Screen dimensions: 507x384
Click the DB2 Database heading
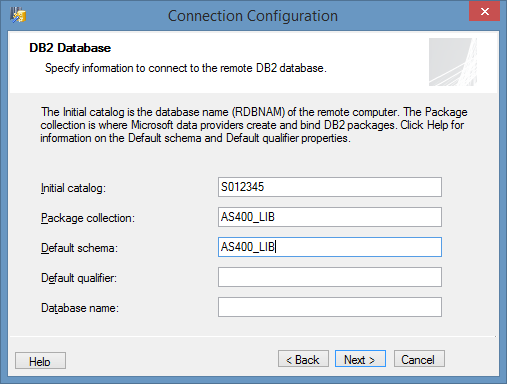[70, 48]
